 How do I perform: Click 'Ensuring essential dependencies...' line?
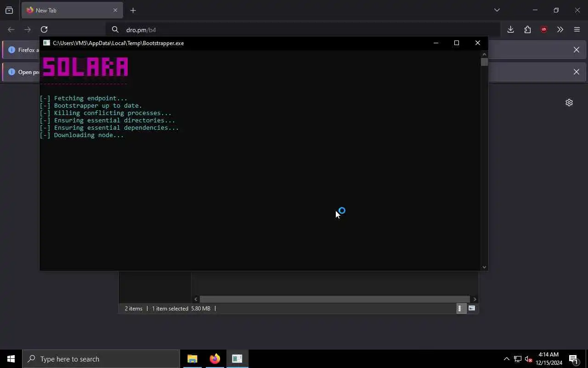click(x=109, y=127)
